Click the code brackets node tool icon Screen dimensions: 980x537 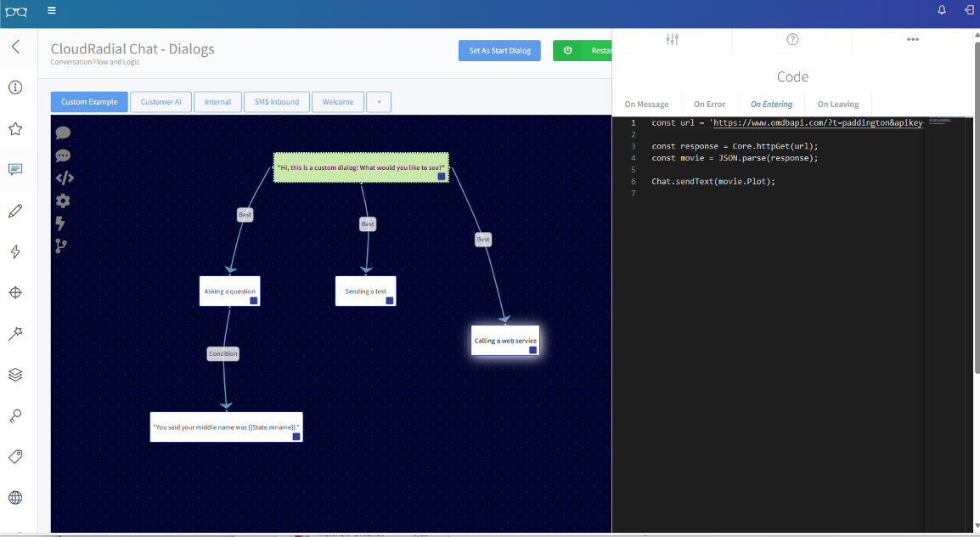[x=65, y=178]
